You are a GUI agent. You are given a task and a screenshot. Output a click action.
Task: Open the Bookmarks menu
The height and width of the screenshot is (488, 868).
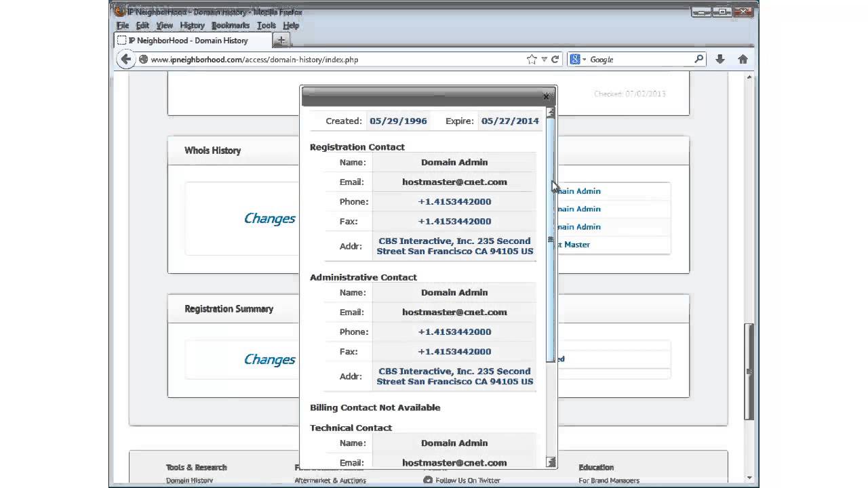pyautogui.click(x=231, y=26)
